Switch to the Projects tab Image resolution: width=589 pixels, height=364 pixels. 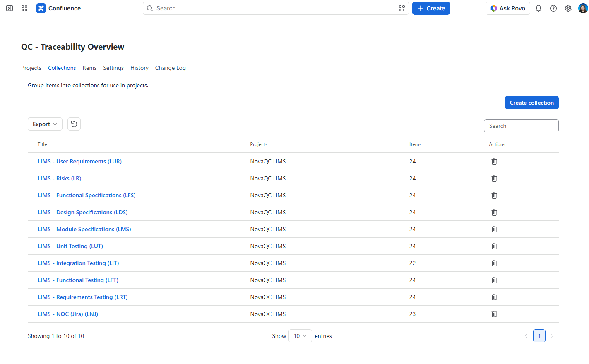pyautogui.click(x=31, y=68)
